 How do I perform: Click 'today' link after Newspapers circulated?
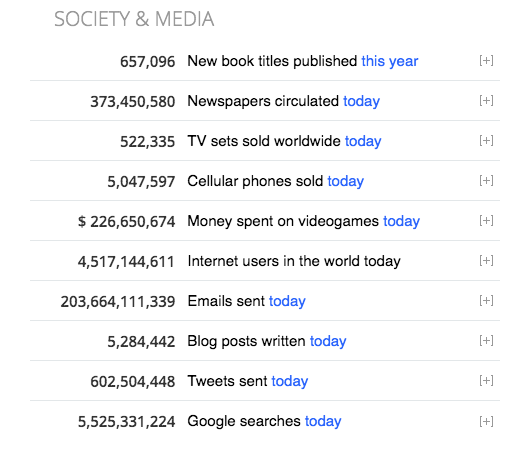pyautogui.click(x=362, y=102)
